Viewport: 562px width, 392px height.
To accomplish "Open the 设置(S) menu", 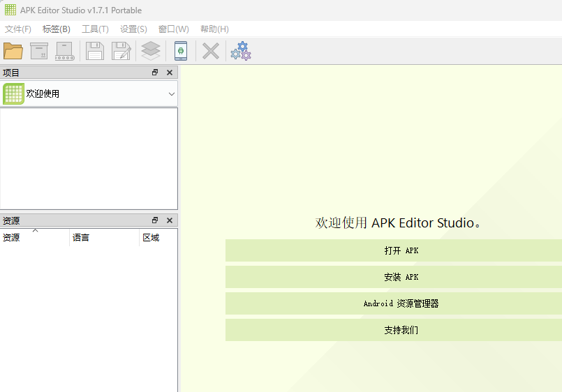I will [x=133, y=29].
